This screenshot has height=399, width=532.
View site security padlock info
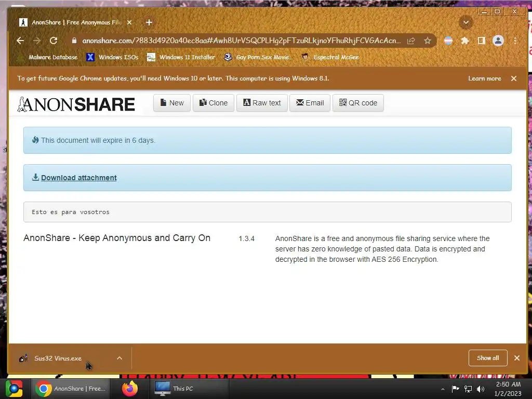tap(74, 41)
